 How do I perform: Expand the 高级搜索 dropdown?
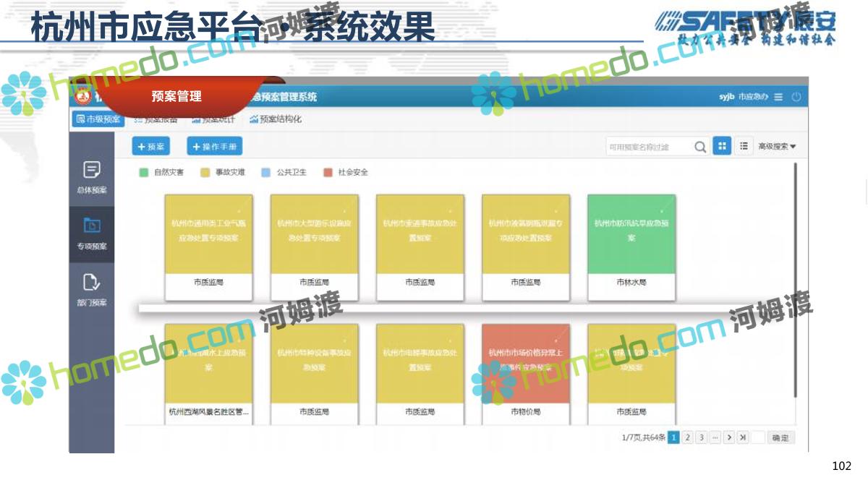point(777,147)
